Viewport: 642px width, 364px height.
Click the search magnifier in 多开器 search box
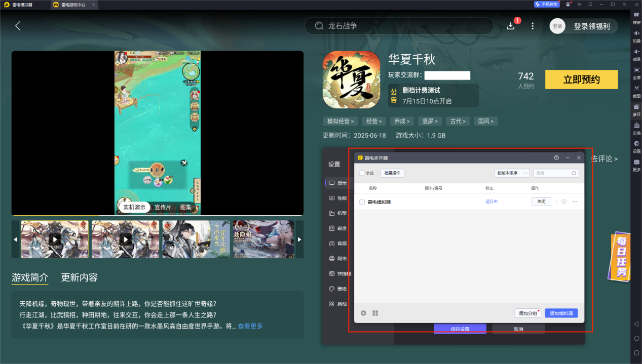click(x=574, y=173)
